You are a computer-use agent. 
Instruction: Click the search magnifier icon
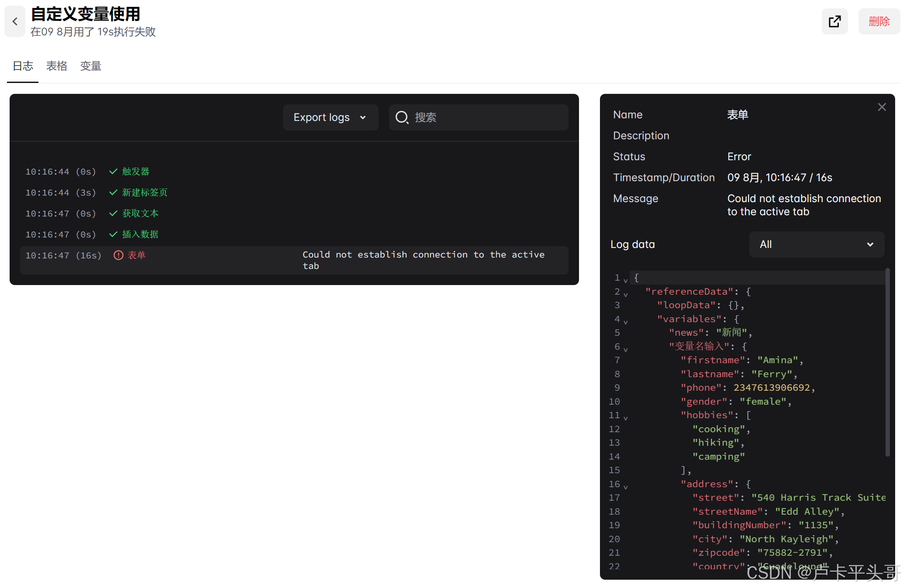[401, 117]
